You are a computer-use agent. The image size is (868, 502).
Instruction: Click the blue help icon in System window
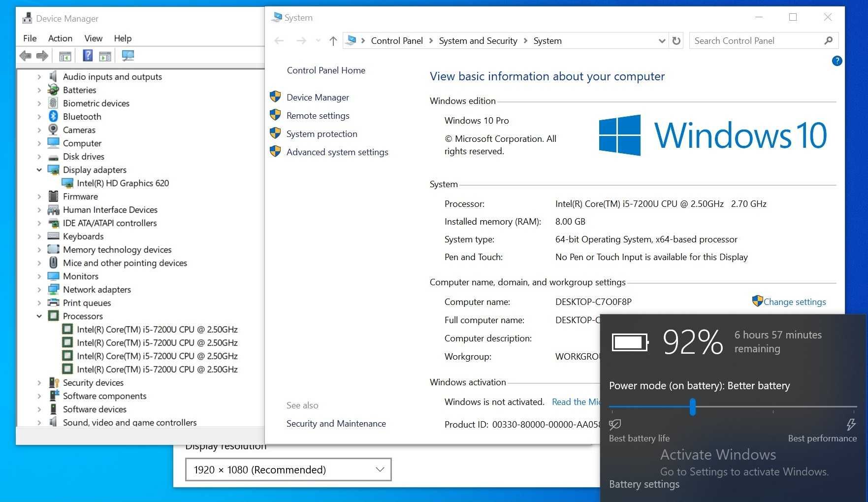tap(837, 61)
